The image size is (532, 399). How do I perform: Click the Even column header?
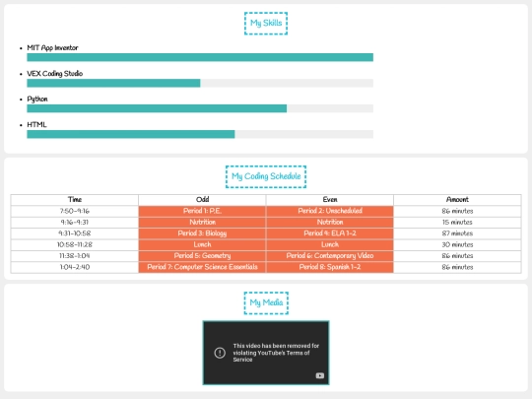click(330, 199)
